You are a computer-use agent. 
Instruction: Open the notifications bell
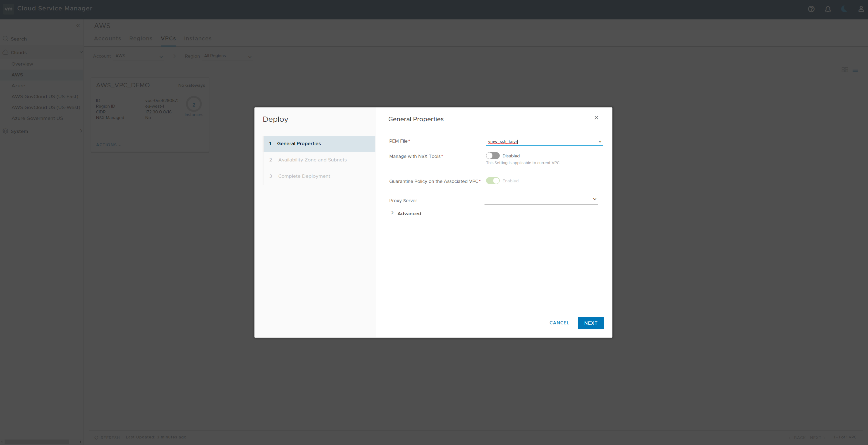pos(827,9)
